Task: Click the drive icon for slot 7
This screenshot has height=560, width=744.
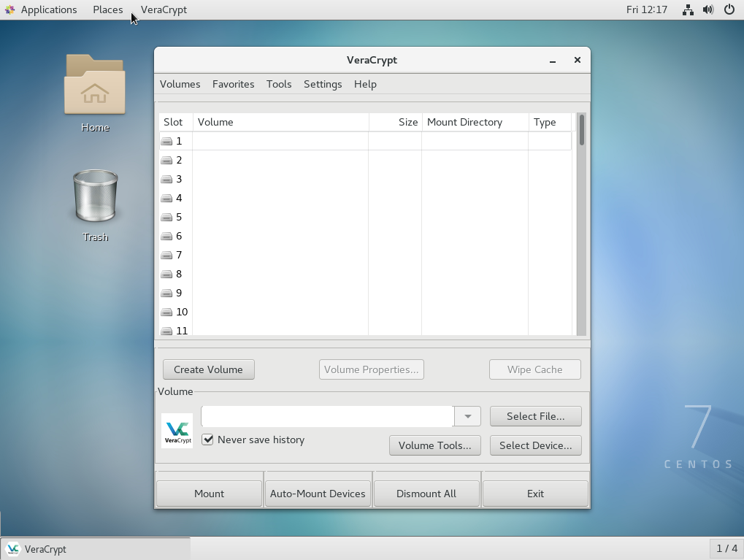Action: pos(166,255)
